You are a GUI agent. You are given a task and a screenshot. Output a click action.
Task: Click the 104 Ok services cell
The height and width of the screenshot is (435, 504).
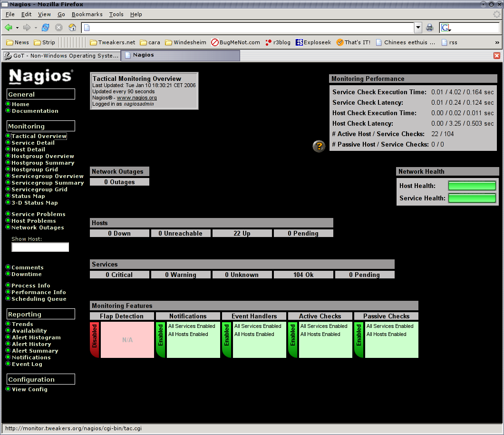coord(303,275)
